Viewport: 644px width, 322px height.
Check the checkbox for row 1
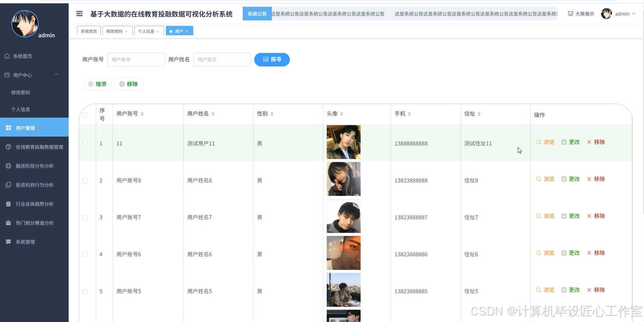coord(85,143)
